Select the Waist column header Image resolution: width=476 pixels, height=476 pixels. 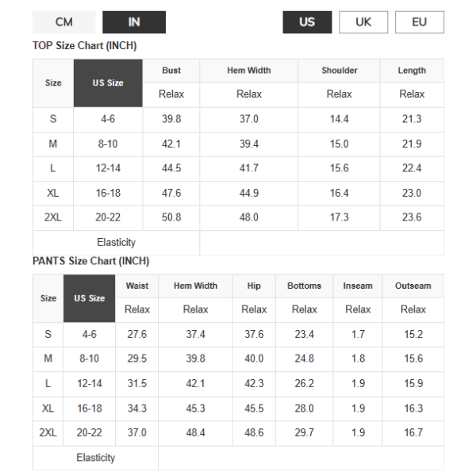click(x=137, y=286)
